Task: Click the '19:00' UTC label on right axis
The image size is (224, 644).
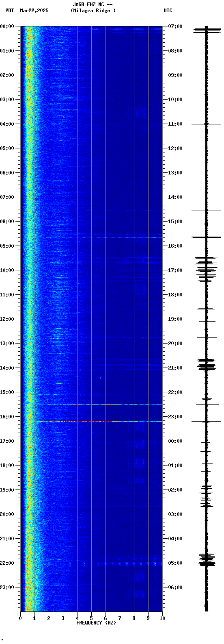Action: tap(175, 319)
